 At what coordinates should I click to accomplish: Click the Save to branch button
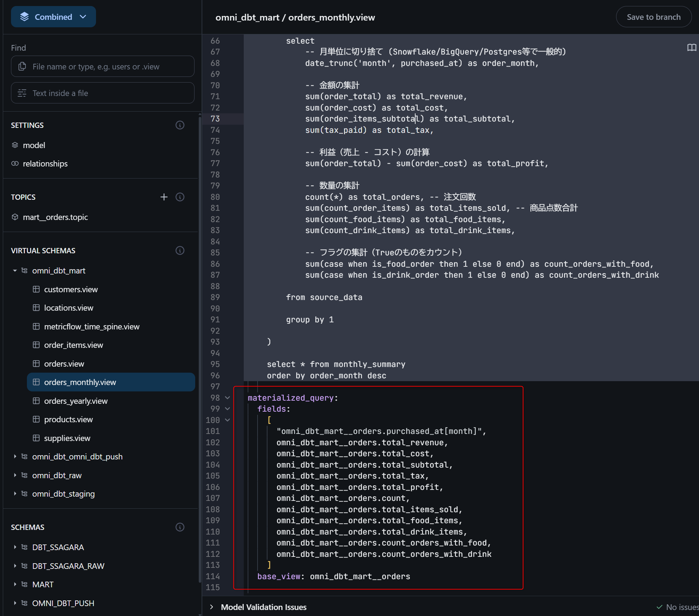tap(653, 17)
